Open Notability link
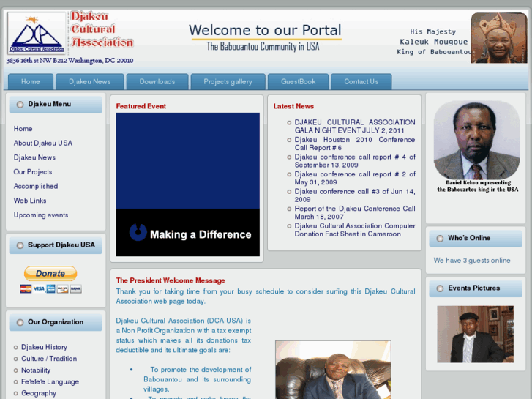Image resolution: width=532 pixels, height=399 pixels. (x=36, y=370)
